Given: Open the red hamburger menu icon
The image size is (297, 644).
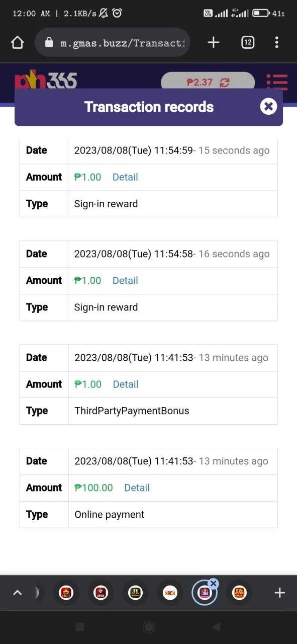Looking at the screenshot, I should tap(277, 83).
